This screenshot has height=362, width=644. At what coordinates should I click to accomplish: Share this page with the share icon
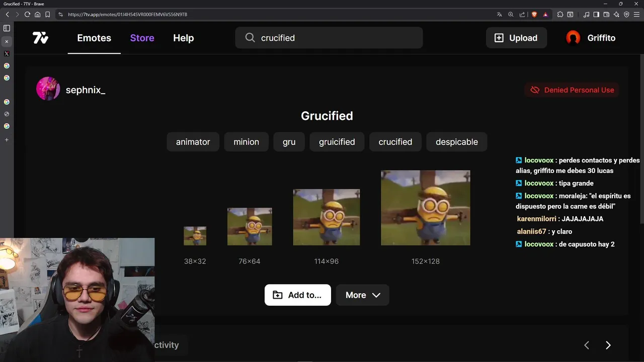(522, 15)
